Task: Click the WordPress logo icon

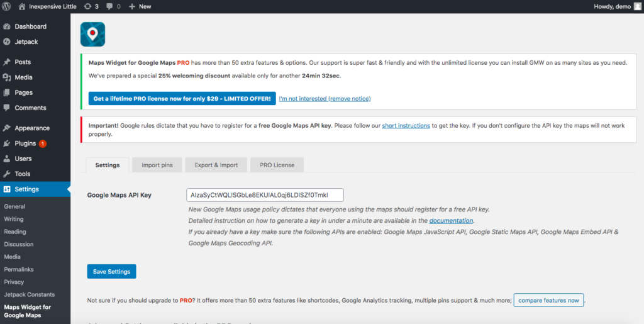Action: [x=7, y=6]
